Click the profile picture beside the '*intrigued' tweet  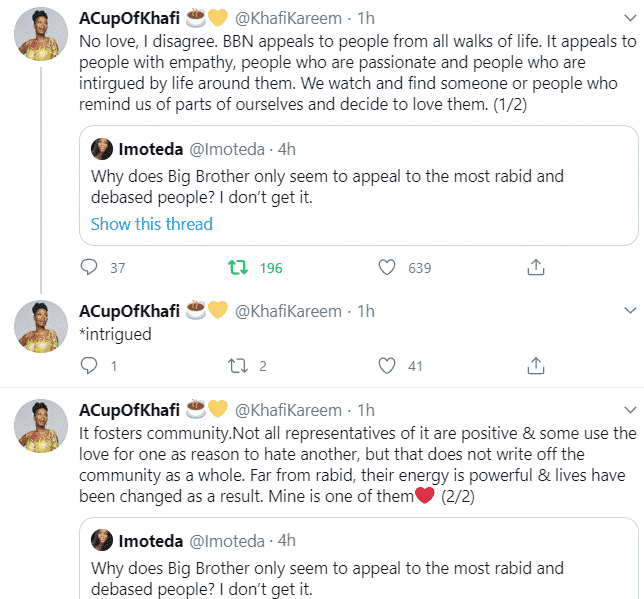(x=41, y=326)
